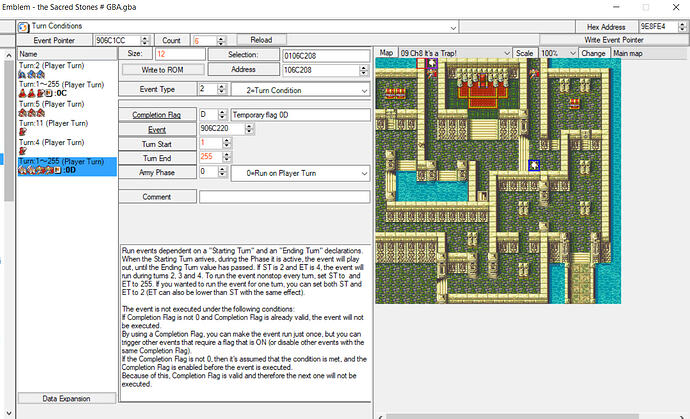Click the lone chest in the east room
The width and height of the screenshot is (690, 419).
click(574, 104)
